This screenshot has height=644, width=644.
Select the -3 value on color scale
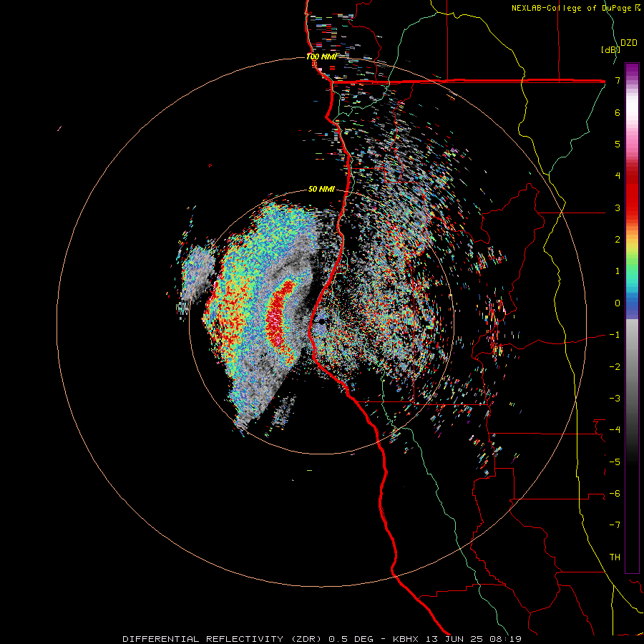(x=615, y=398)
